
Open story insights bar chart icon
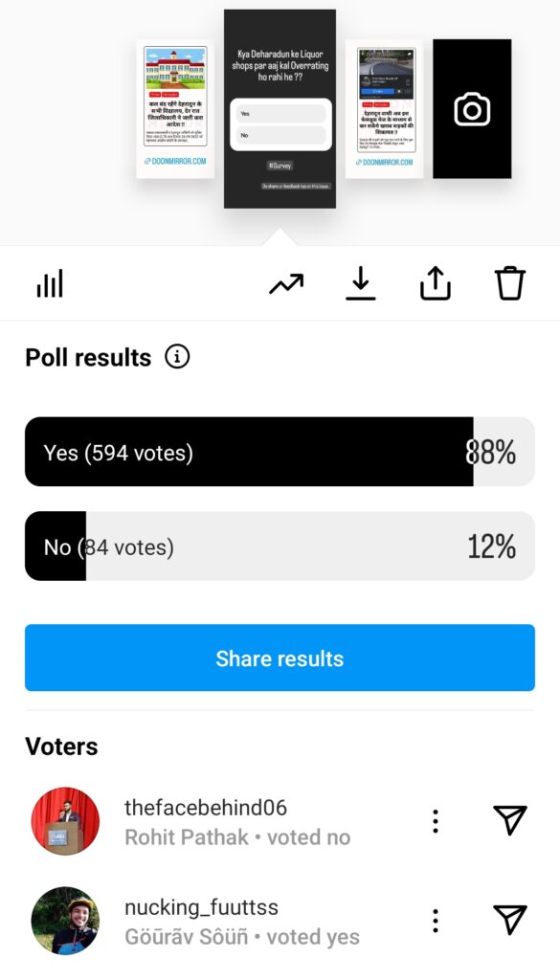(50, 283)
